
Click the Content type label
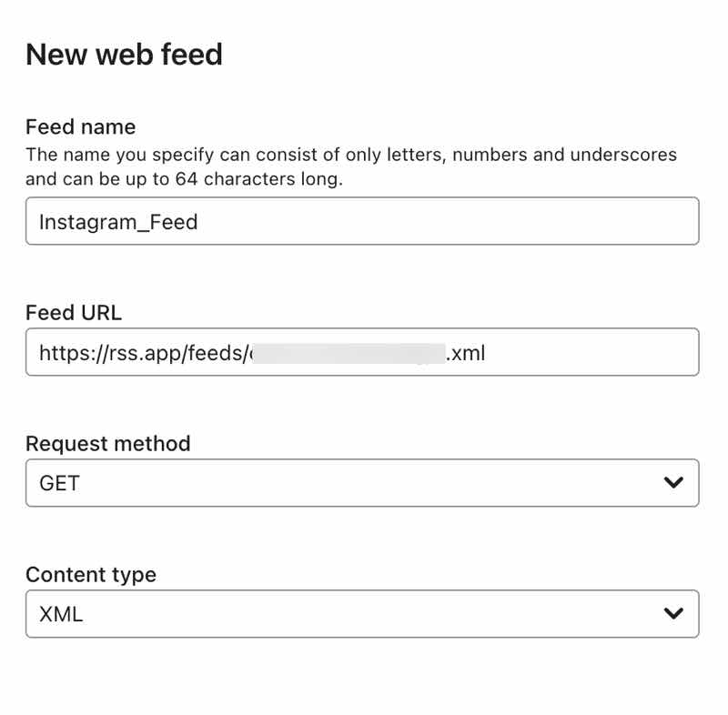click(91, 575)
